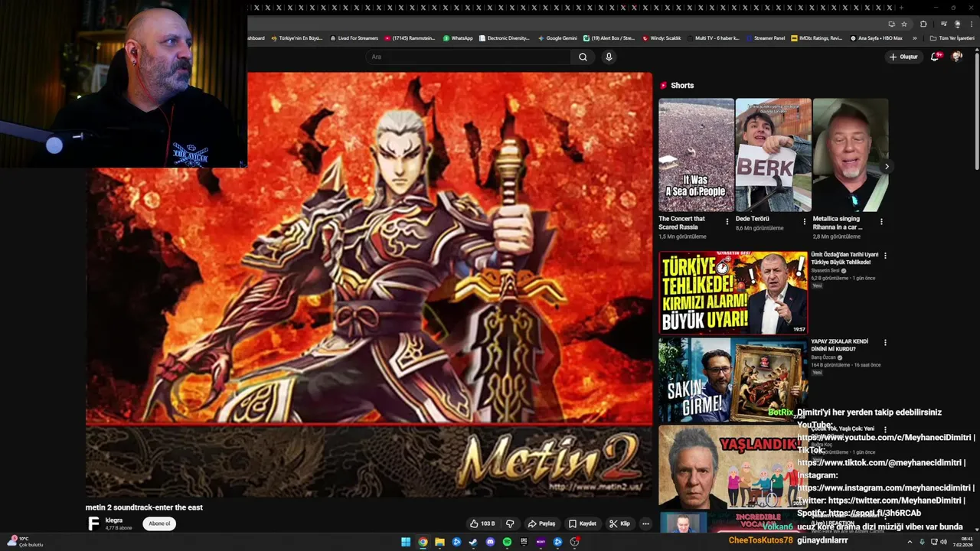The width and height of the screenshot is (980, 551).
Task: Open Spotify from taskbar
Action: click(507, 542)
